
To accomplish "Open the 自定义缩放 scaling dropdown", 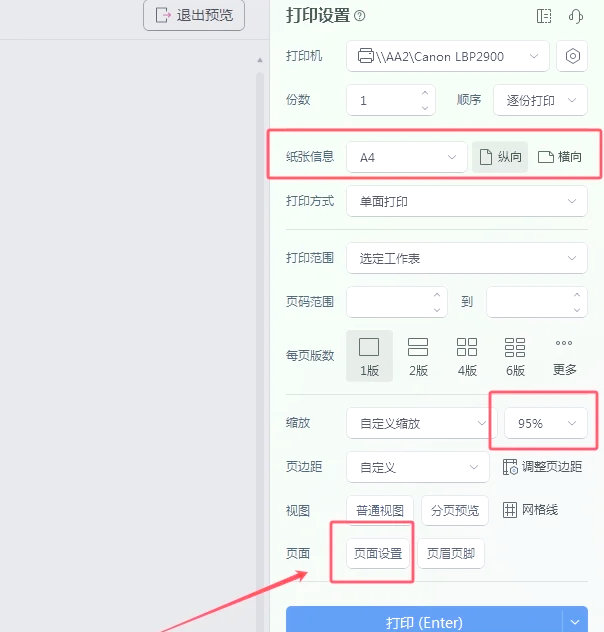I will [x=421, y=423].
